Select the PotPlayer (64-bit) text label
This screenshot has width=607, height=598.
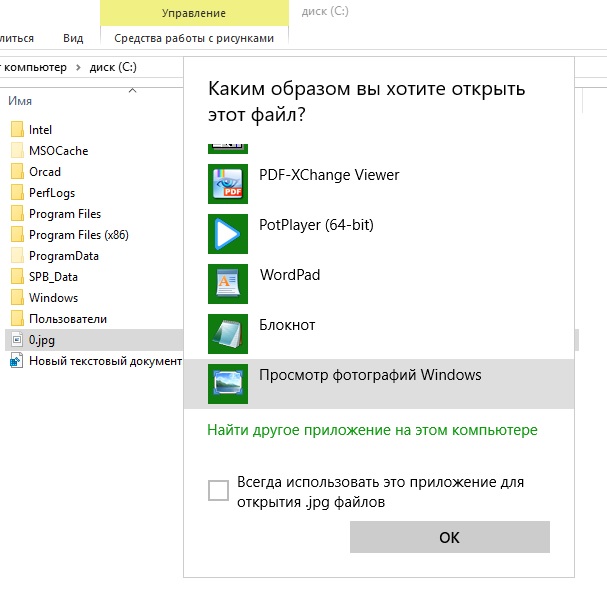tap(316, 225)
